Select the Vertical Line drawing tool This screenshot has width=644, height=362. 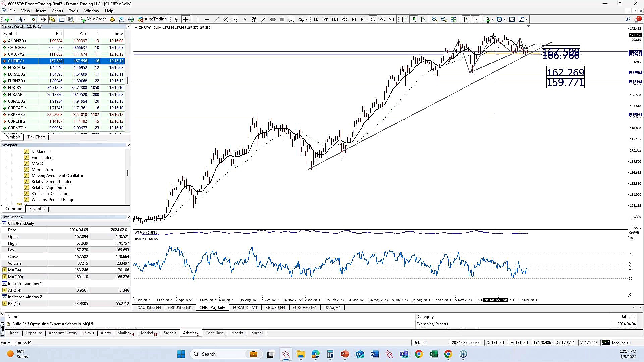click(198, 19)
